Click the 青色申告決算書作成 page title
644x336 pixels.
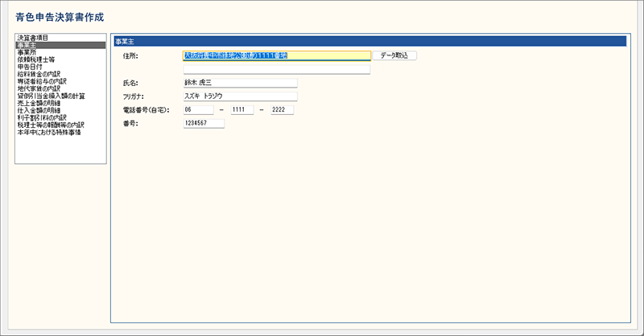60,17
